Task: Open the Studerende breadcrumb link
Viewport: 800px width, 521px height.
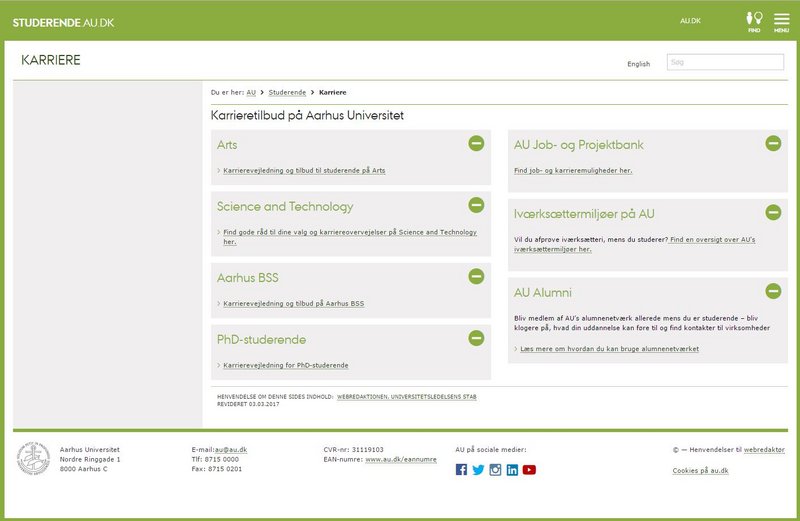Action: click(x=287, y=92)
